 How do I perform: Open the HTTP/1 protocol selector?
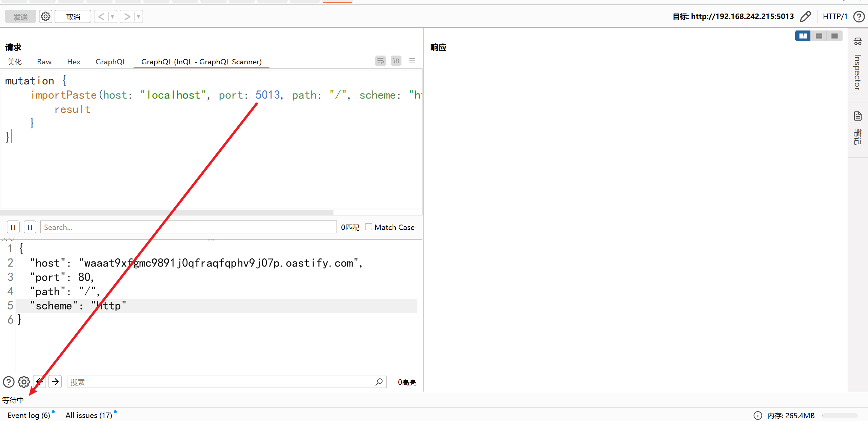[835, 17]
